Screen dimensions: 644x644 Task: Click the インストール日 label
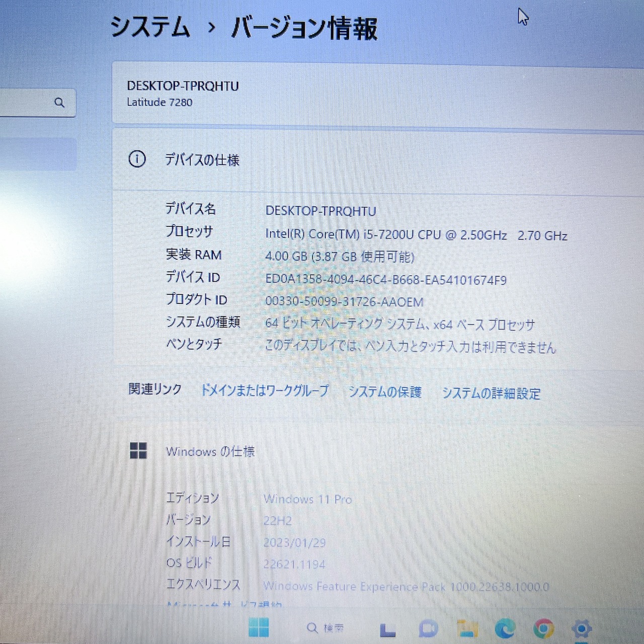pyautogui.click(x=198, y=541)
